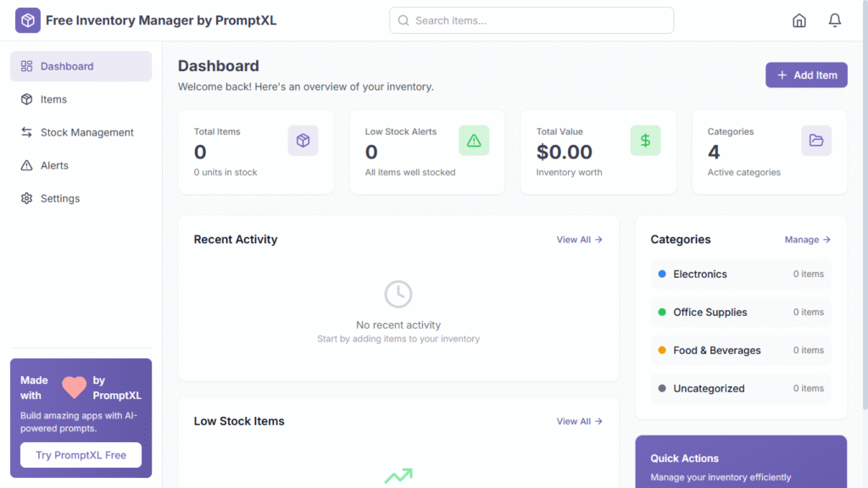Click the home icon in header

(x=798, y=20)
